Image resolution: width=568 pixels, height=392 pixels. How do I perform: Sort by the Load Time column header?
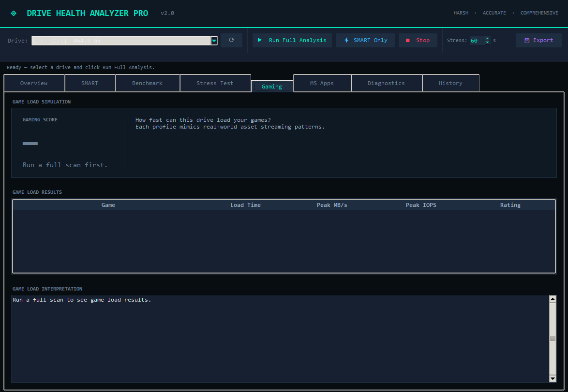pos(246,205)
